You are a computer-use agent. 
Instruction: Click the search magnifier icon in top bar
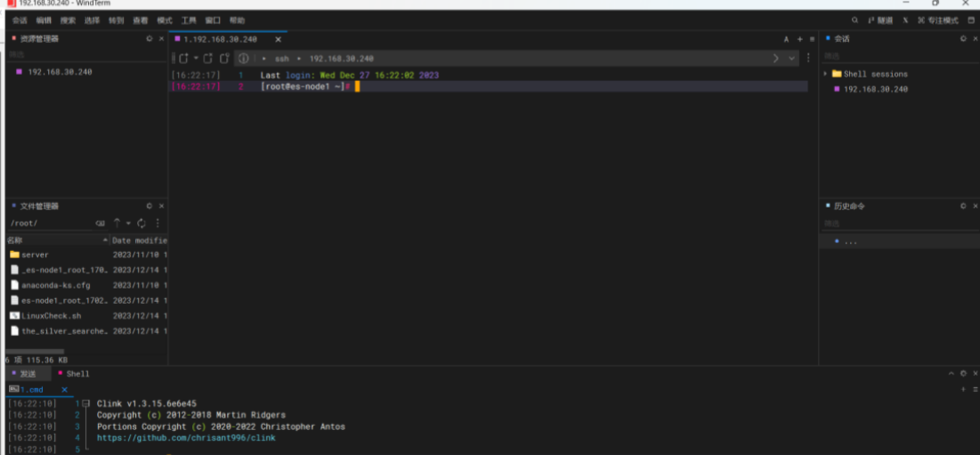(855, 20)
